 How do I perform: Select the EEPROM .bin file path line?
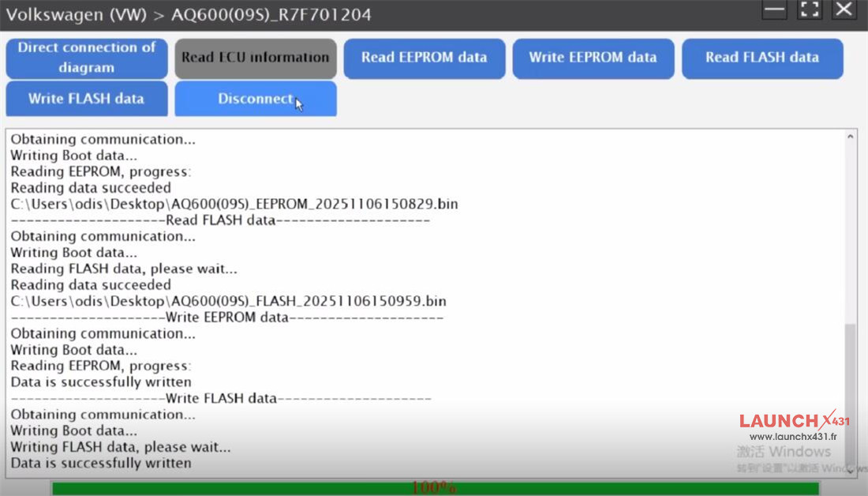pos(234,204)
